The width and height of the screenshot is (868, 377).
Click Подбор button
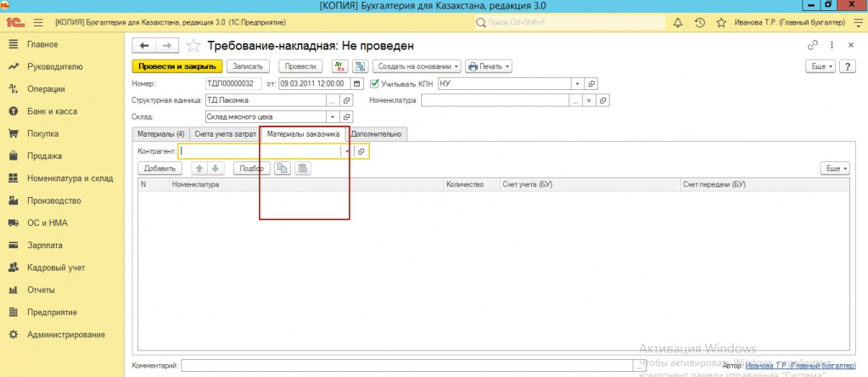tap(252, 169)
